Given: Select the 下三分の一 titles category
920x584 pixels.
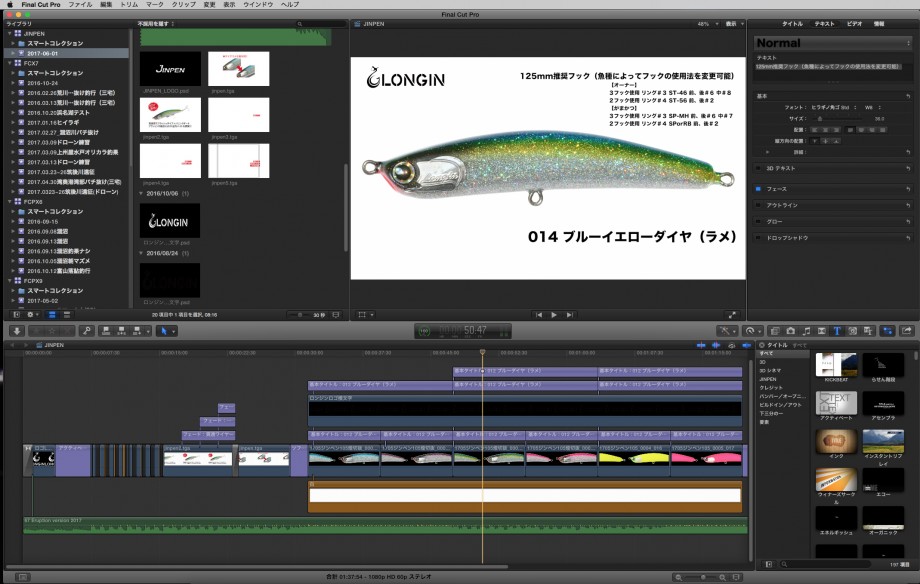Looking at the screenshot, I should [772, 413].
